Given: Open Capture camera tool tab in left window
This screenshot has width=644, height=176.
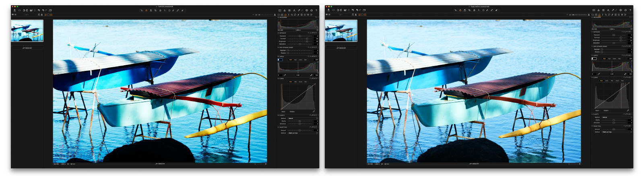Looking at the screenshot, I should point(282,15).
